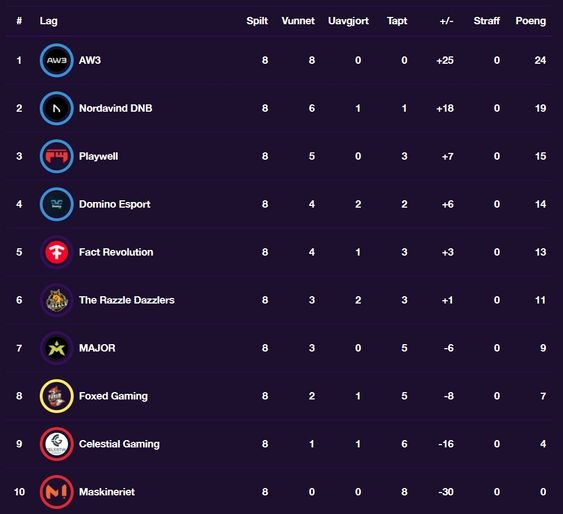This screenshot has height=514, width=563.
Task: Open the Fact Revolution red logo
Action: (x=57, y=252)
